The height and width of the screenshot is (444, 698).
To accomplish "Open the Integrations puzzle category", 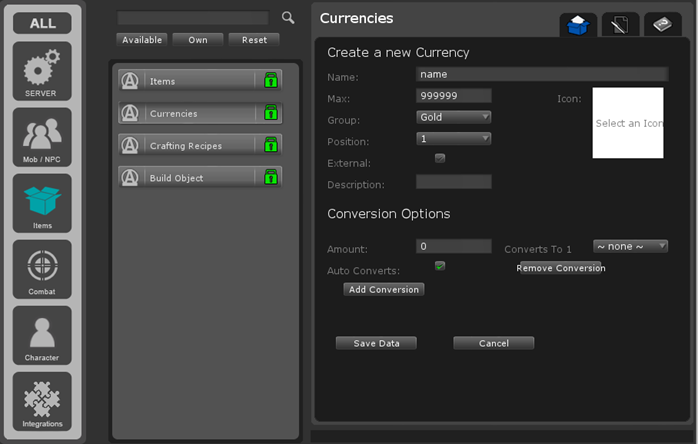I will click(42, 400).
